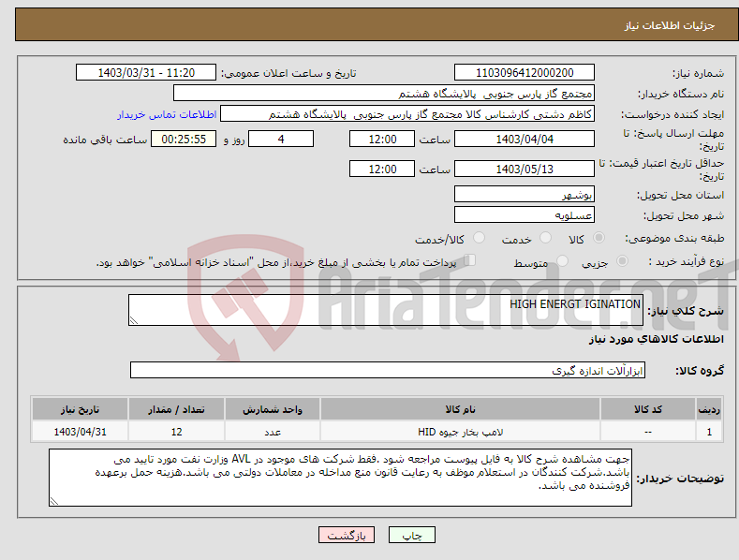Click the remaining time field 00:25:55
Screen dimensions: 739x560
tap(184, 139)
